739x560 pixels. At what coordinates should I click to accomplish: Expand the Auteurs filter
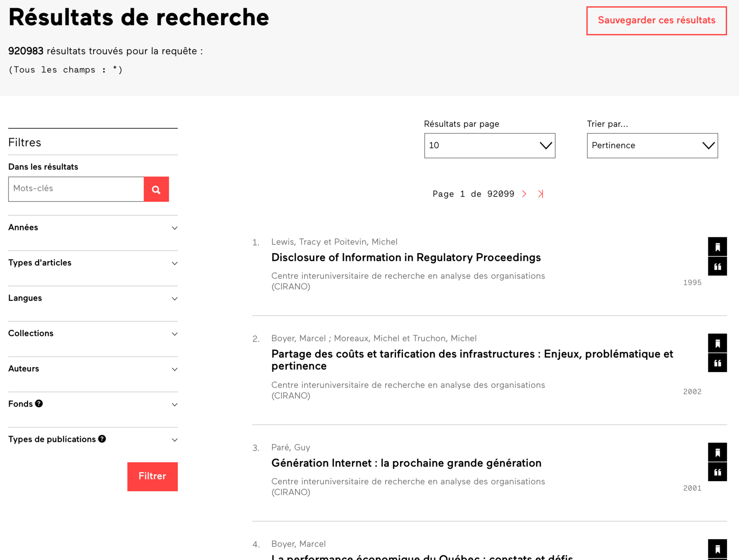click(x=93, y=369)
